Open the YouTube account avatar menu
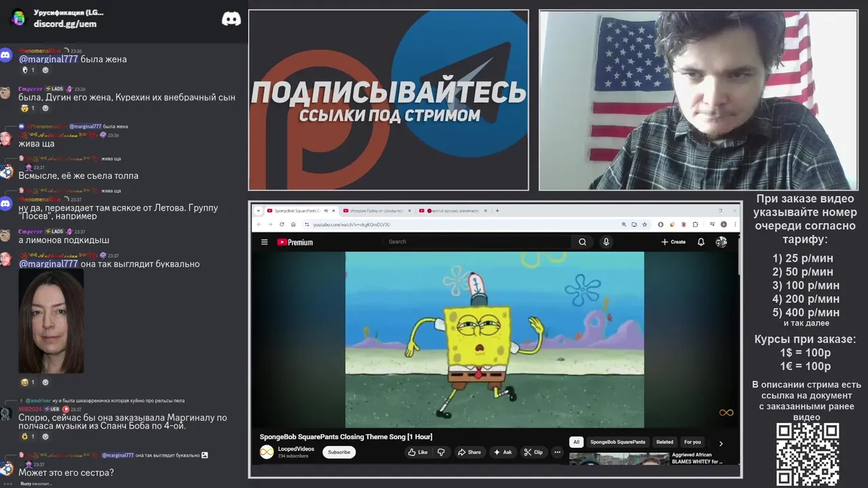Image resolution: width=868 pixels, height=488 pixels. pos(721,242)
